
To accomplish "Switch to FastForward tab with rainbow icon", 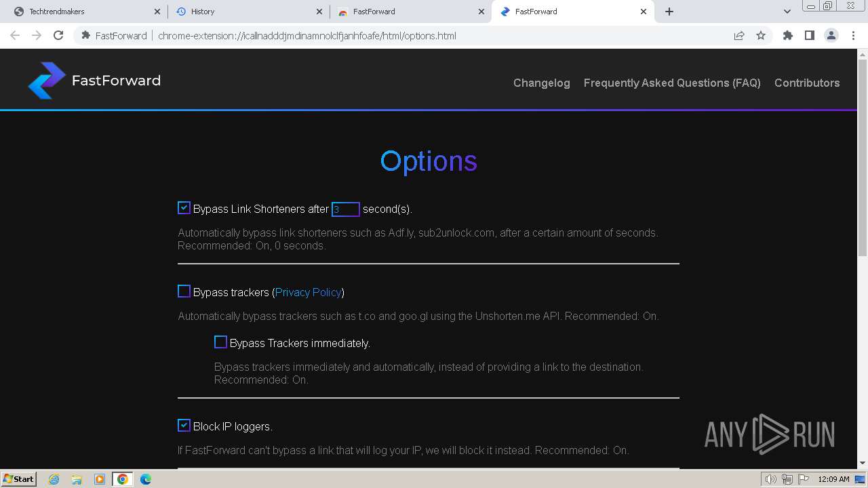I will click(410, 12).
